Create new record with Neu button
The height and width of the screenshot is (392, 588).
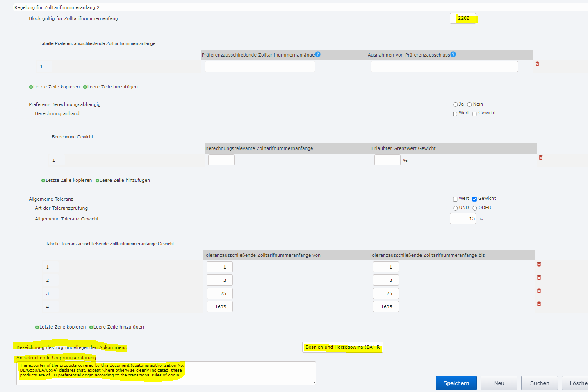499,383
